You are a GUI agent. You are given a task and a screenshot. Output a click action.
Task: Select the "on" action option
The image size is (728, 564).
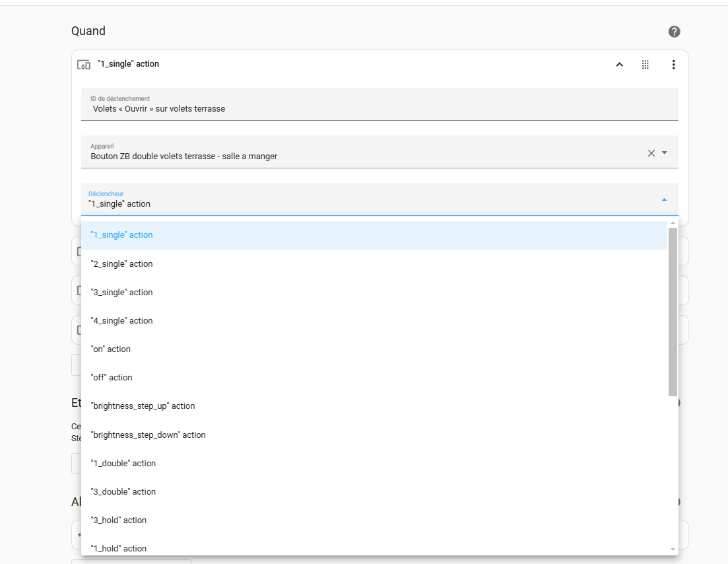point(110,349)
